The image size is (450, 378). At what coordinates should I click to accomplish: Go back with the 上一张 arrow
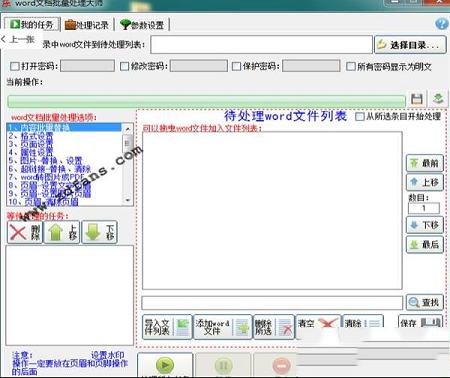pos(18,40)
